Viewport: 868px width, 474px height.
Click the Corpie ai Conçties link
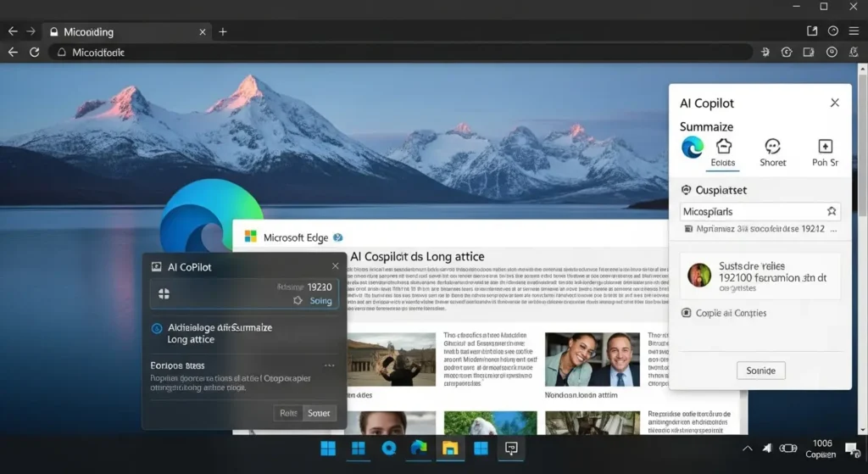click(x=731, y=313)
